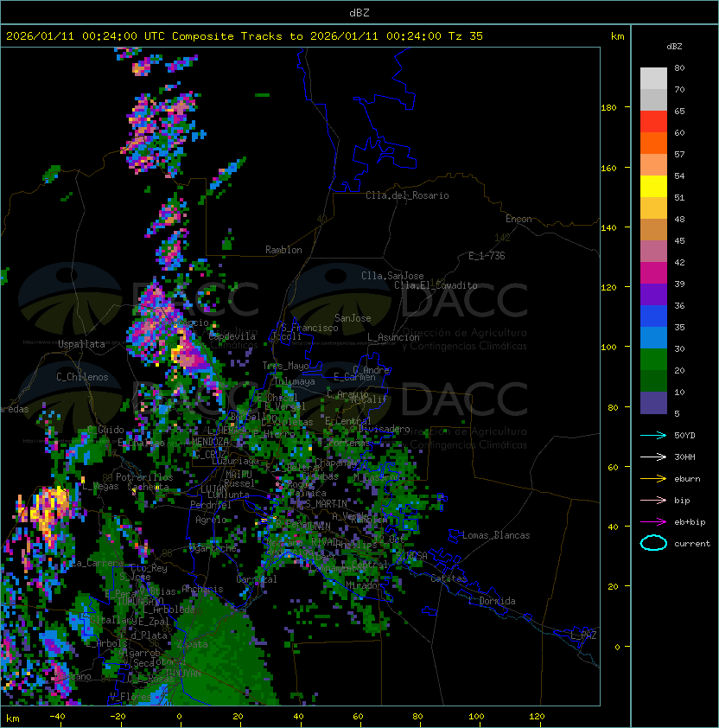Click the Capdevila map label

tap(232, 336)
